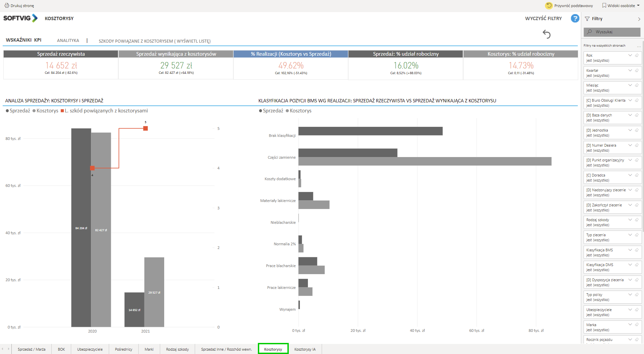The image size is (644, 354).
Task: Collapse the Filtry pane with chevron
Action: pos(639,19)
